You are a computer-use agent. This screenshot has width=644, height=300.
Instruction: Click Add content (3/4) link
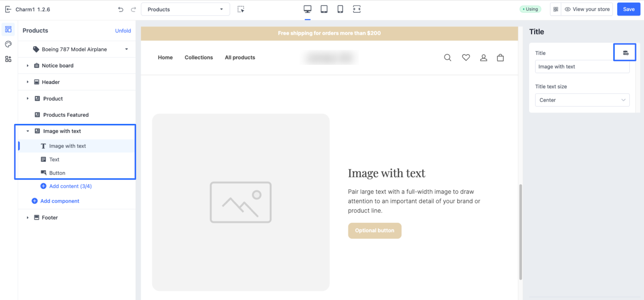click(70, 186)
